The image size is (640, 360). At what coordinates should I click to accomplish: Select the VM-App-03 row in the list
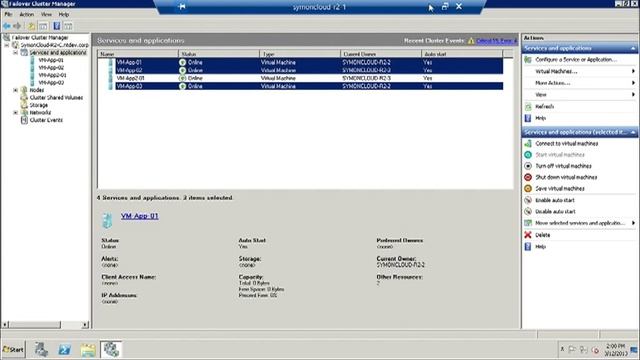click(x=305, y=86)
